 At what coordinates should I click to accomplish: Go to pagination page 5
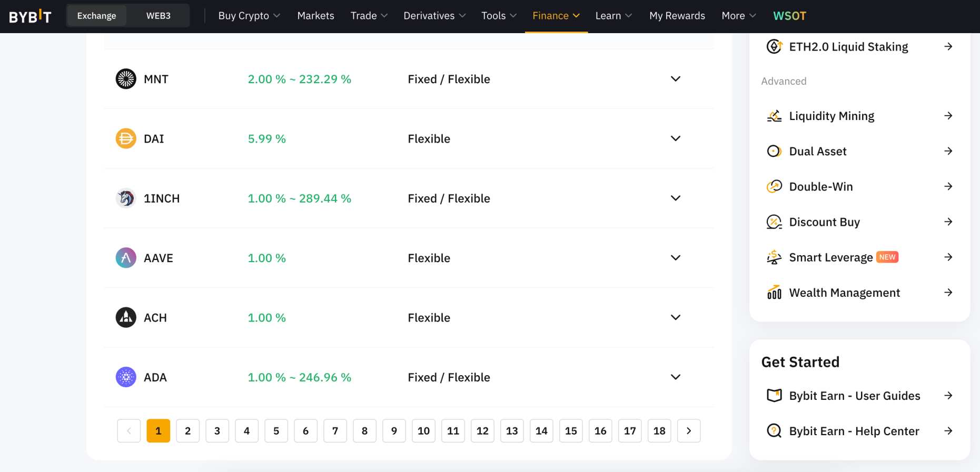pos(276,431)
